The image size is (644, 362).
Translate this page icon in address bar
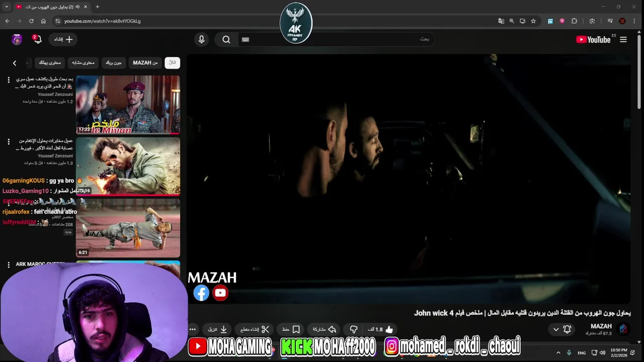pos(501,21)
